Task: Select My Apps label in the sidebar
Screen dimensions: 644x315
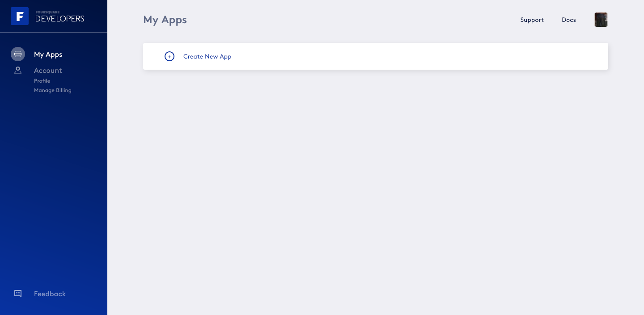Action: tap(48, 55)
